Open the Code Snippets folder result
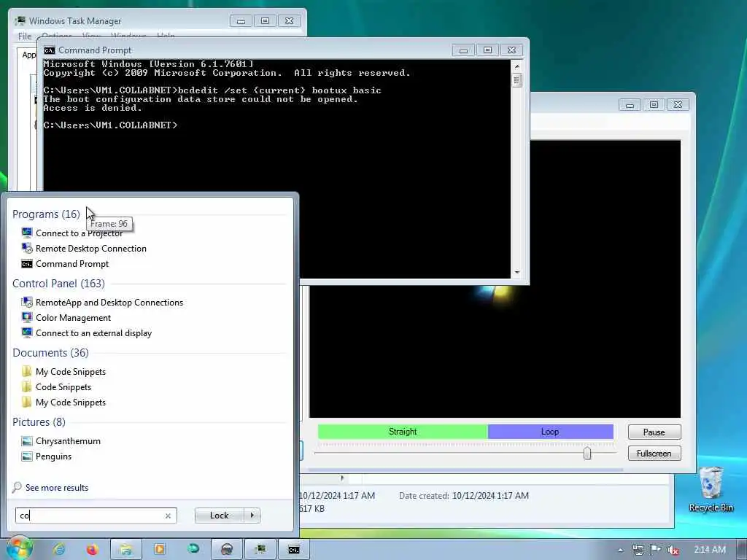This screenshot has height=560, width=747. [63, 386]
